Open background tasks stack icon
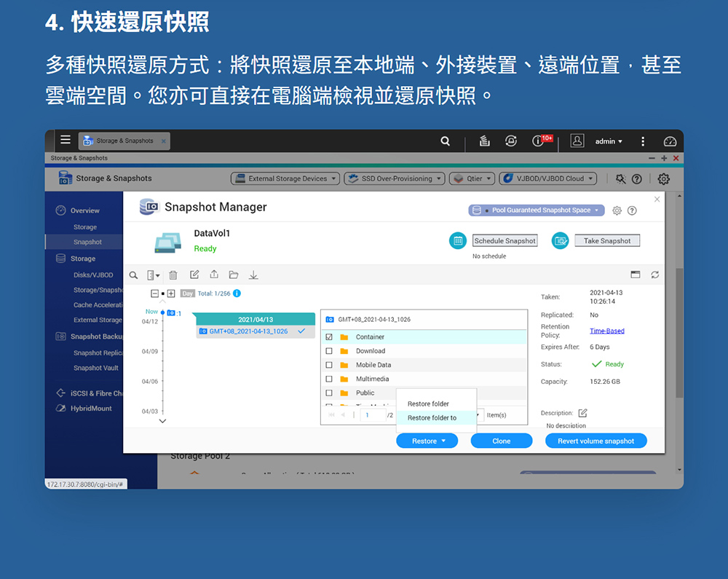 484,141
